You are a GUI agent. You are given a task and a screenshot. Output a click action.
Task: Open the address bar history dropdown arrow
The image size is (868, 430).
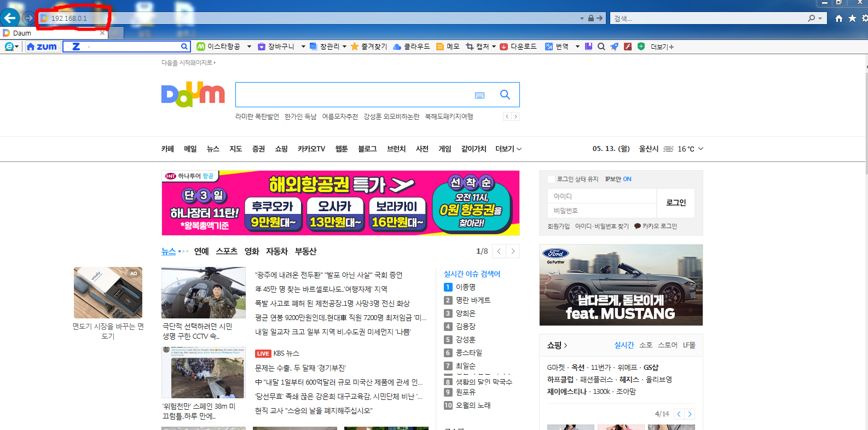pyautogui.click(x=582, y=18)
